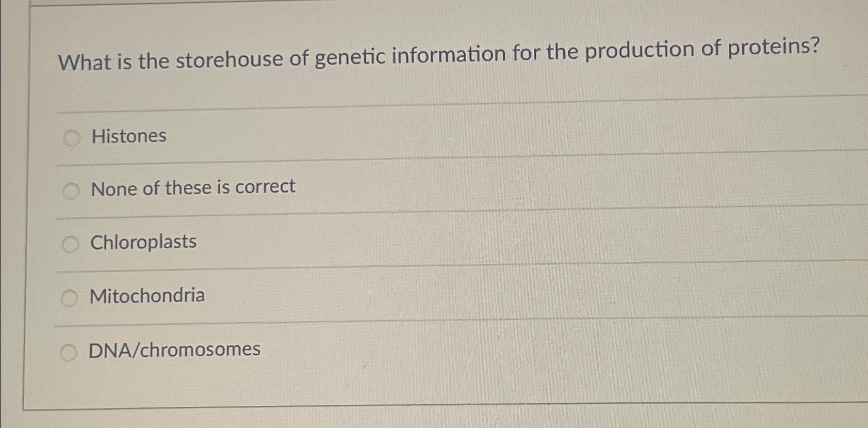Click the Histones answer text

pyautogui.click(x=127, y=137)
